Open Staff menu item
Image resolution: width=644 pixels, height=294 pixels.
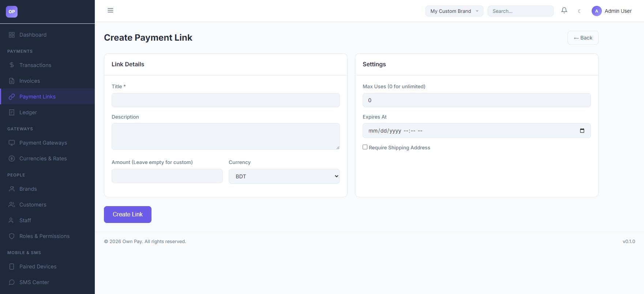(47, 220)
